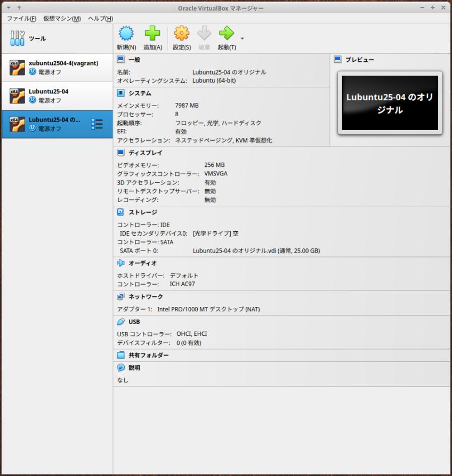Screen dimensions: 452x476
Task: Click 'Intel PRO/1000 MT デスクトップ (NAT)' text
Action: (x=208, y=309)
